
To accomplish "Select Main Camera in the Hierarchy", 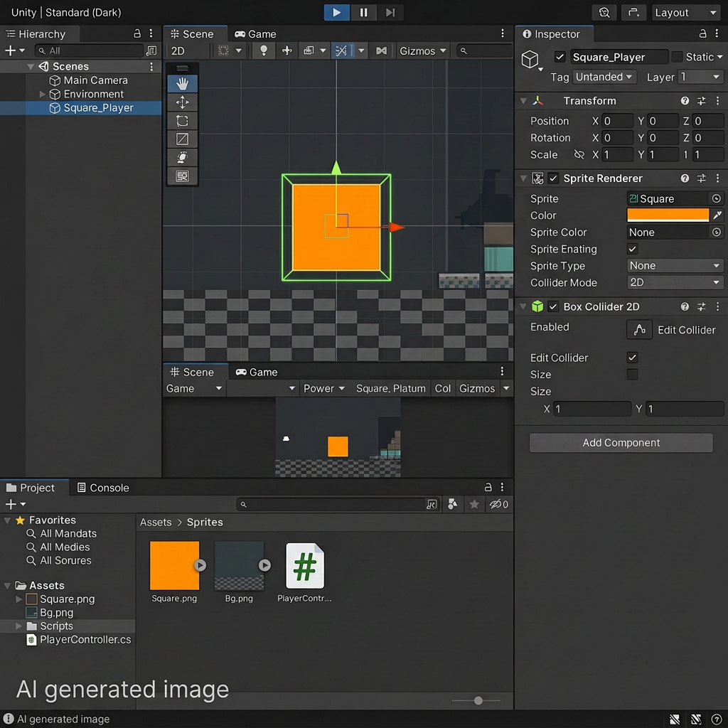I will 88,80.
